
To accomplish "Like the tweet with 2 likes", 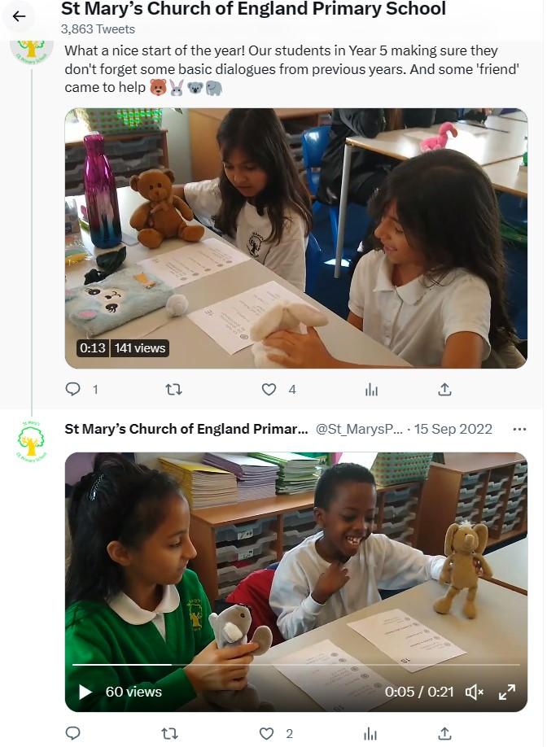I will [x=266, y=733].
